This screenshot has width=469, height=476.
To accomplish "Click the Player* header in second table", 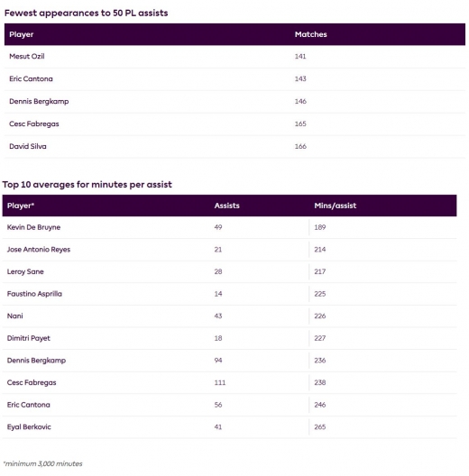I will pos(21,206).
